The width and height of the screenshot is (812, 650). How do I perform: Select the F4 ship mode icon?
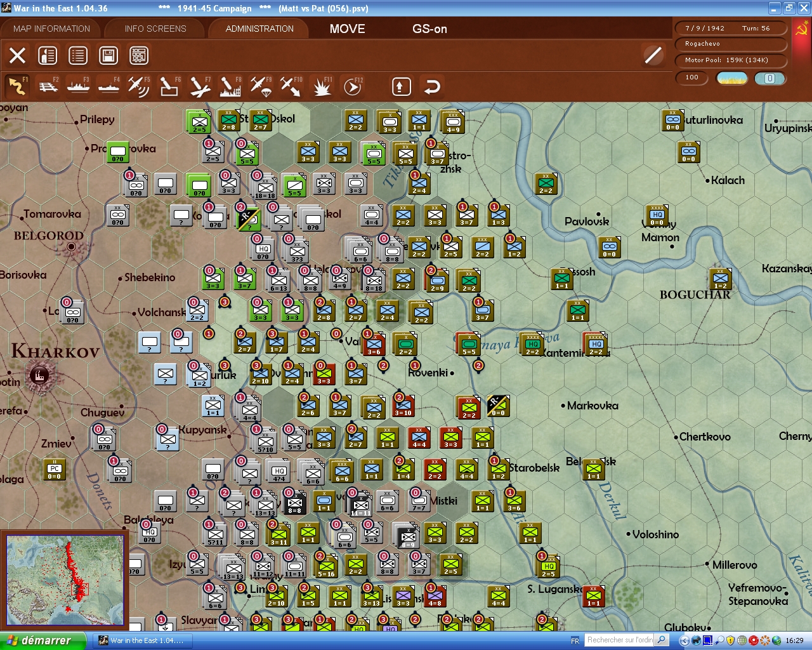point(108,86)
